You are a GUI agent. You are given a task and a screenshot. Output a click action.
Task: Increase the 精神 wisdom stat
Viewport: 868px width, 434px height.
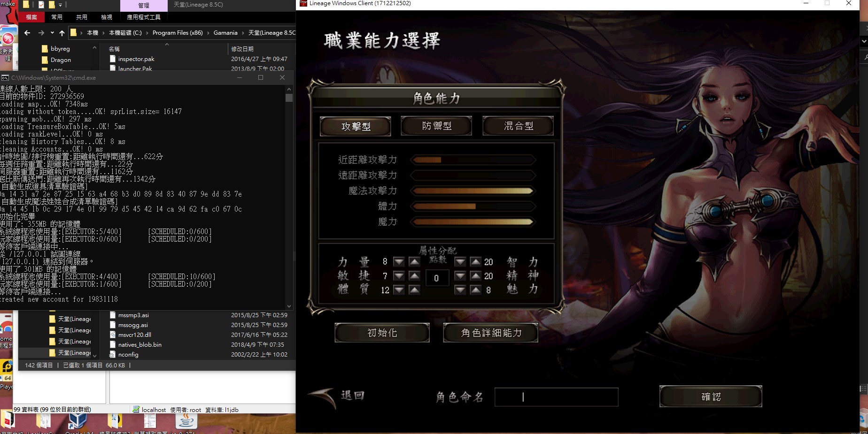[x=476, y=276]
